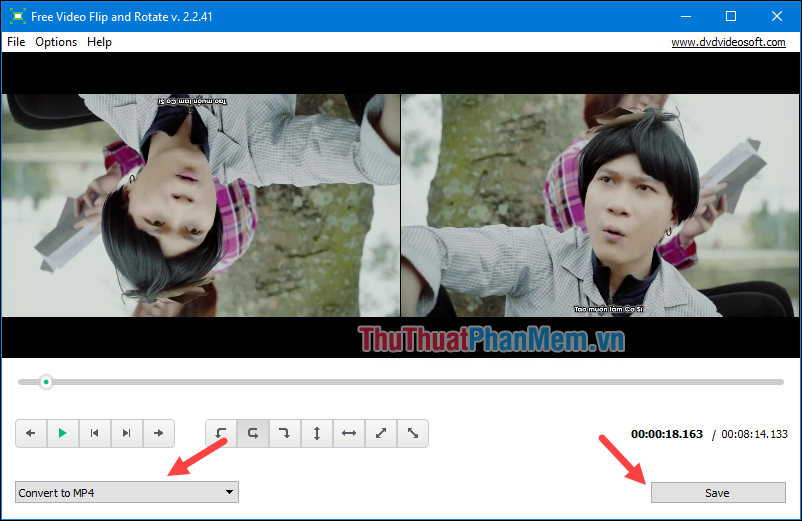Viewport: 802px width, 521px height.
Task: Flip video horizontally with left-right arrow
Action: coord(349,433)
